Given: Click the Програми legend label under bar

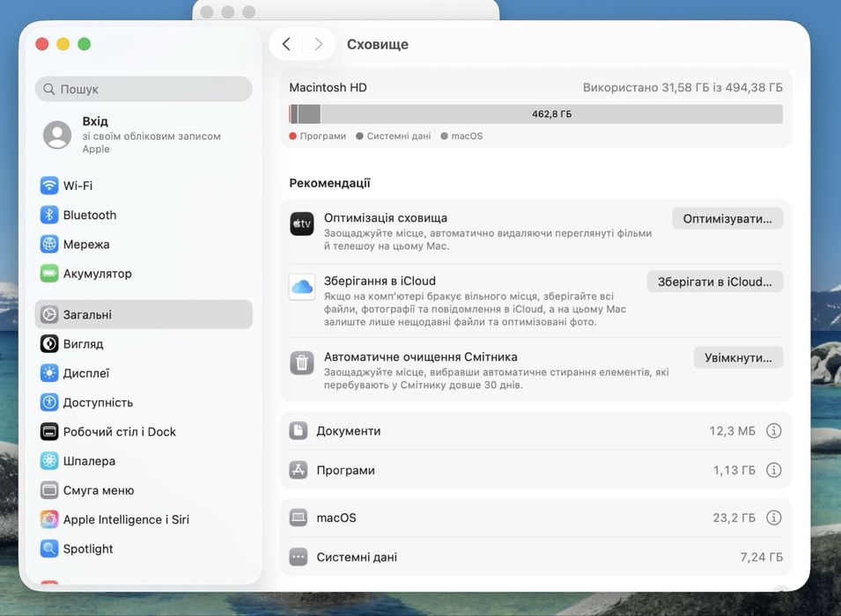Looking at the screenshot, I should 323,136.
